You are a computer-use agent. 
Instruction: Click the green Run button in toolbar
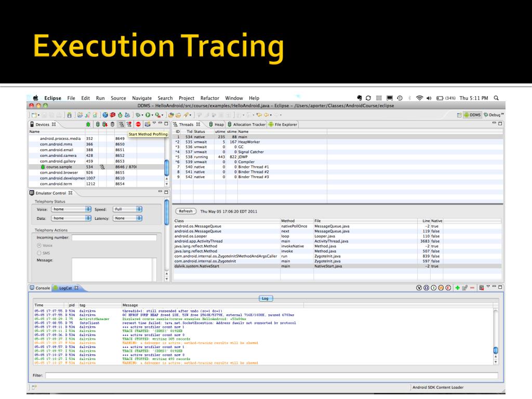148,115
